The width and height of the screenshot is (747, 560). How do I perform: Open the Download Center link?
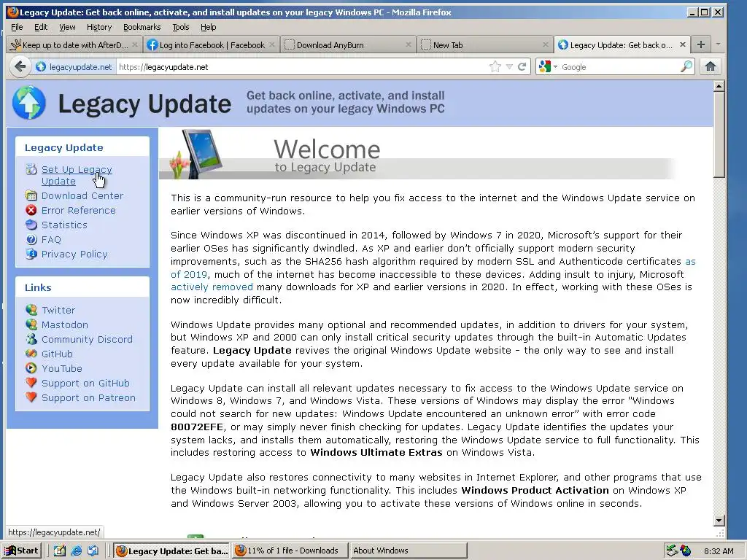point(82,195)
